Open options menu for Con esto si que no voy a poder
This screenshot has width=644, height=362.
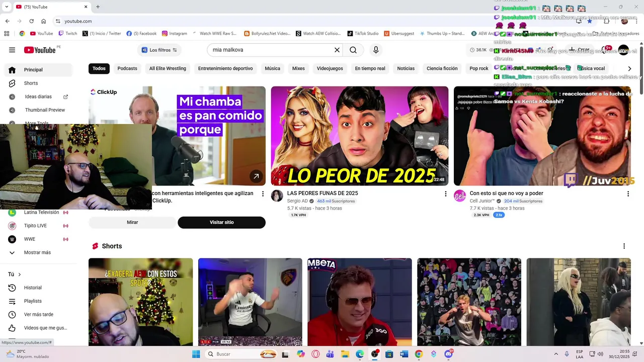(x=628, y=194)
